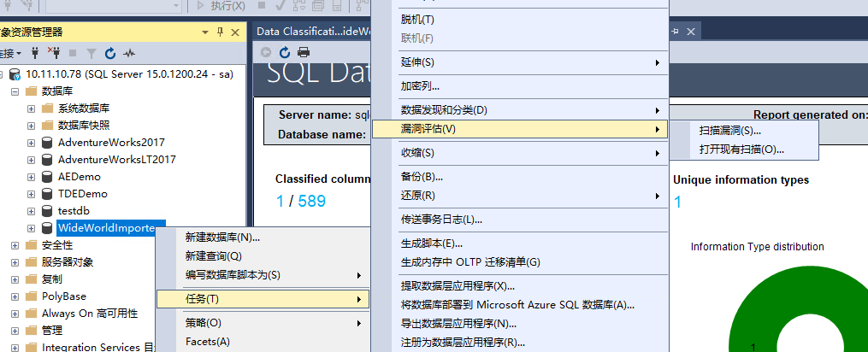Viewport: 868px width, 352px height.
Task: Open the 数据发现和分类(D) submenu
Action: (519, 110)
